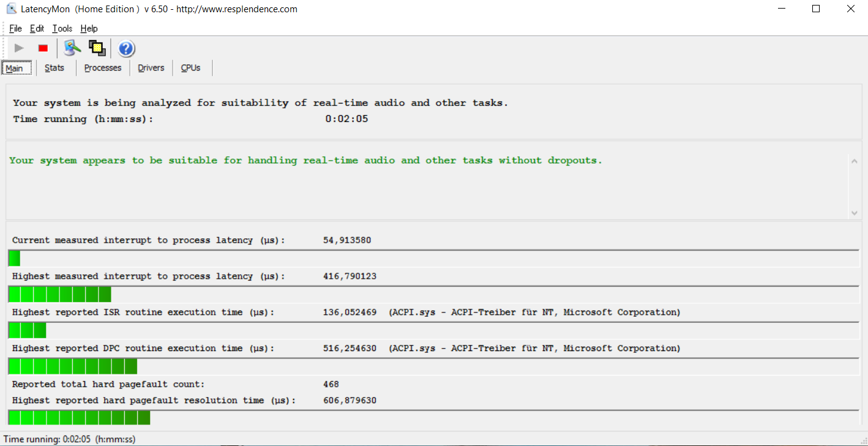Start monitoring with the play icon
The width and height of the screenshot is (868, 446).
[19, 48]
